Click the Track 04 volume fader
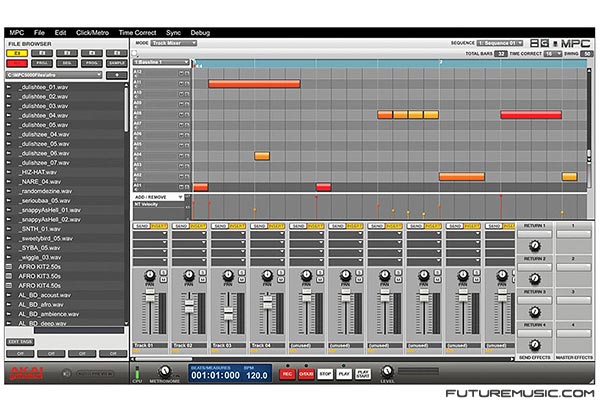 267,302
